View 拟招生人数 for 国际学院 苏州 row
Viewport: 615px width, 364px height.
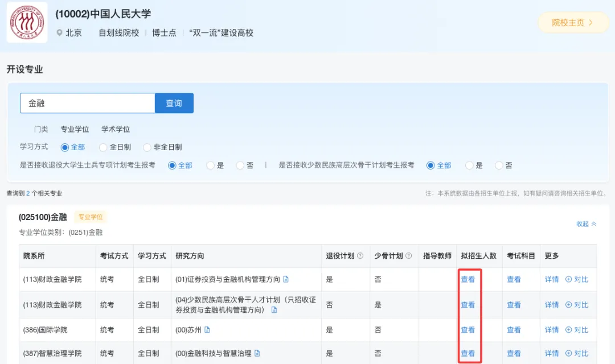pos(468,330)
